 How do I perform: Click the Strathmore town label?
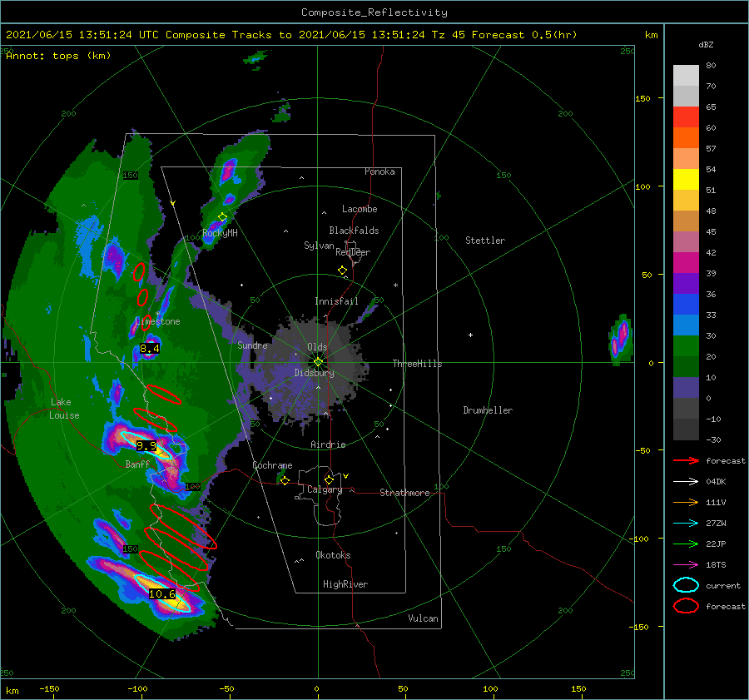(404, 493)
